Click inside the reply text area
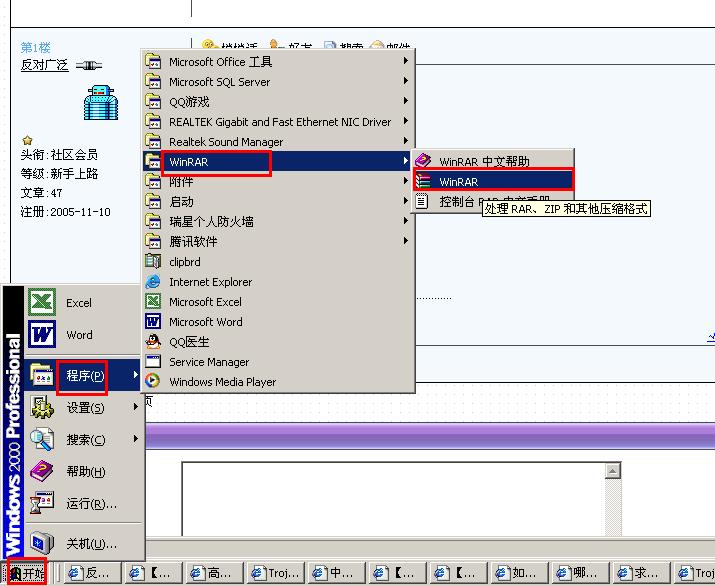Image resolution: width=715 pixels, height=586 pixels. pyautogui.click(x=393, y=499)
